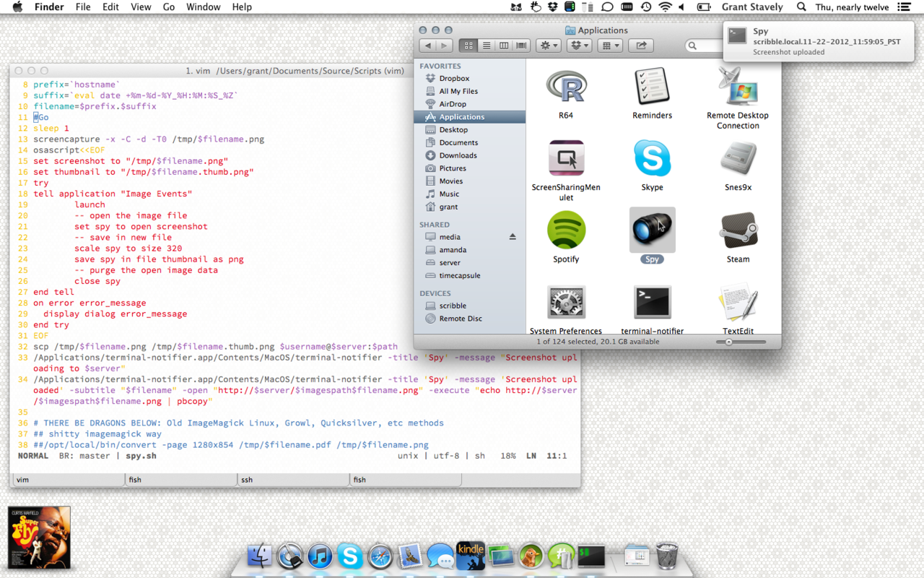Image resolution: width=924 pixels, height=578 pixels.
Task: Select the Spy application icon
Action: (653, 230)
